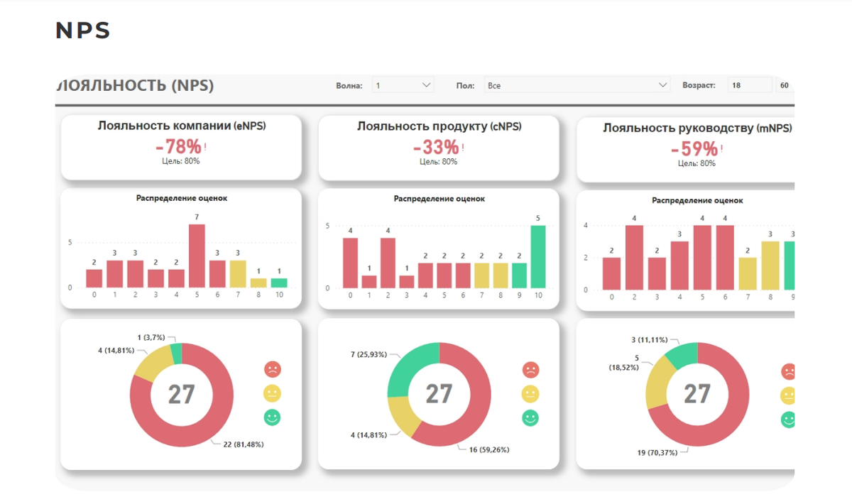Select the score 5 bar in mNPS chart
This screenshot has height=504, width=852.
[x=702, y=257]
